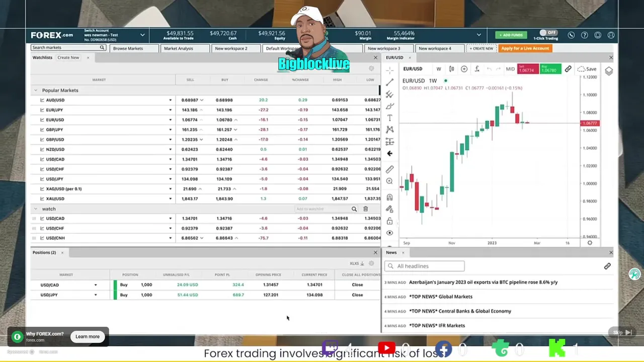Open candlestick chart style selector
Image resolution: width=644 pixels, height=362 pixels.
tap(451, 69)
